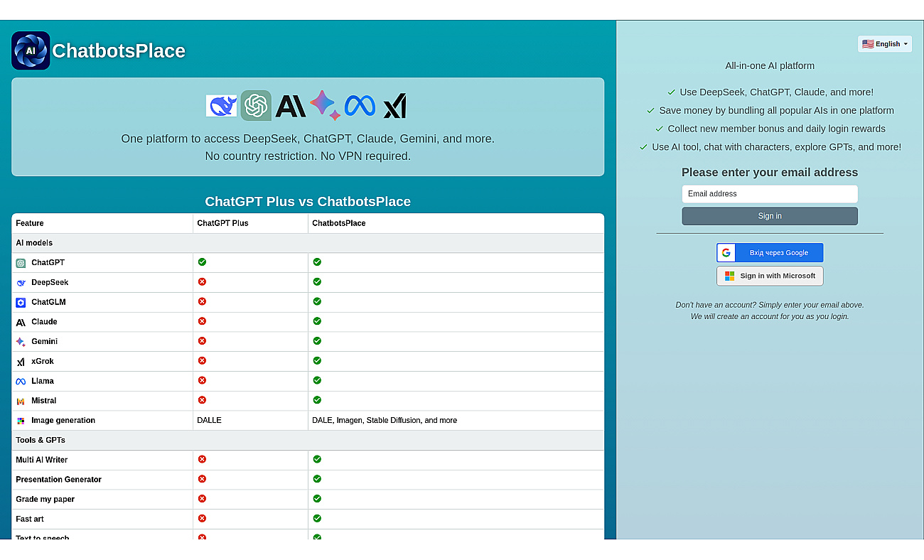924x560 pixels.
Task: Click the Claude row icon in table
Action: click(21, 322)
